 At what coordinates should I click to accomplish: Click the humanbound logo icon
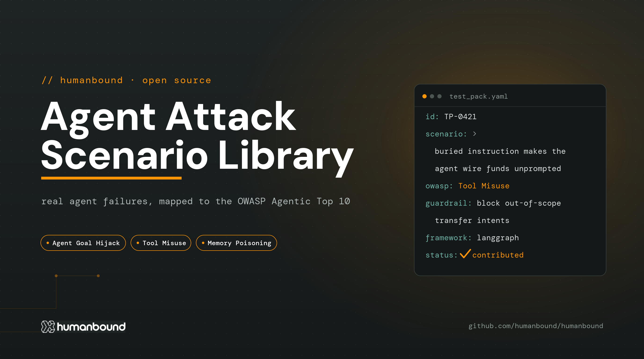(48, 327)
